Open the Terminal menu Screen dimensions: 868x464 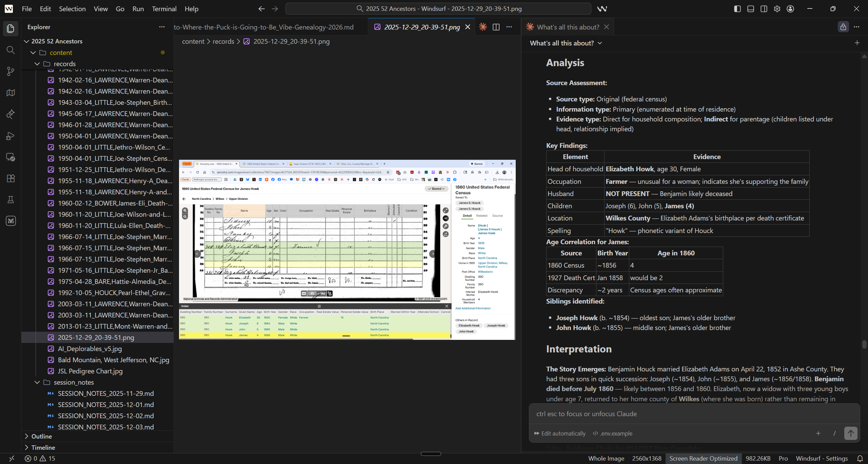[x=164, y=9]
